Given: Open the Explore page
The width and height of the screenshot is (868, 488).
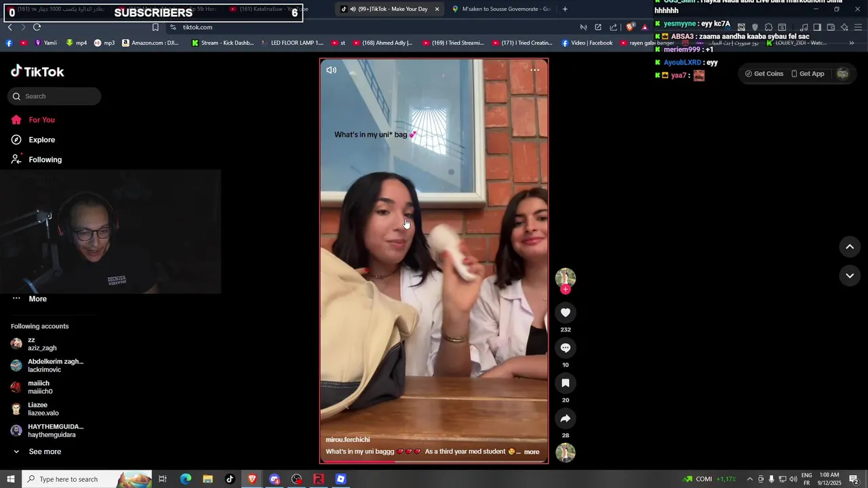Looking at the screenshot, I should click(33, 140).
